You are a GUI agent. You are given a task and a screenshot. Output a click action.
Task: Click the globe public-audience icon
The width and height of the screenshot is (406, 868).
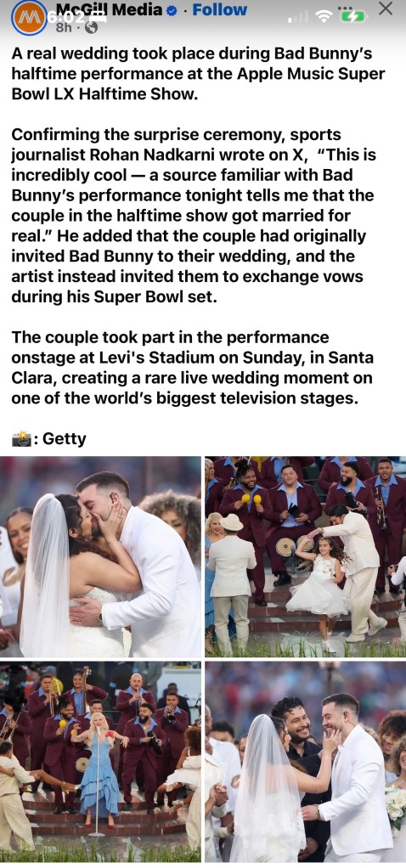tap(92, 26)
